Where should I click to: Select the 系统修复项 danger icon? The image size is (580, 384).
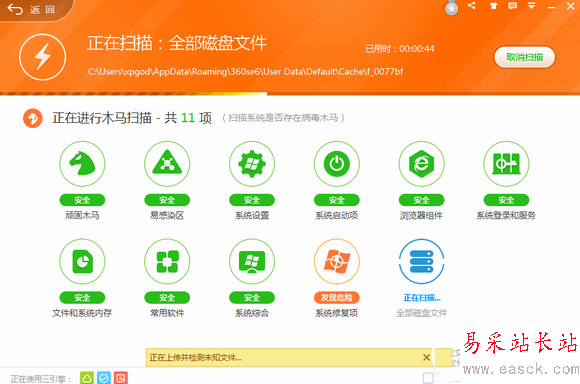tap(337, 262)
